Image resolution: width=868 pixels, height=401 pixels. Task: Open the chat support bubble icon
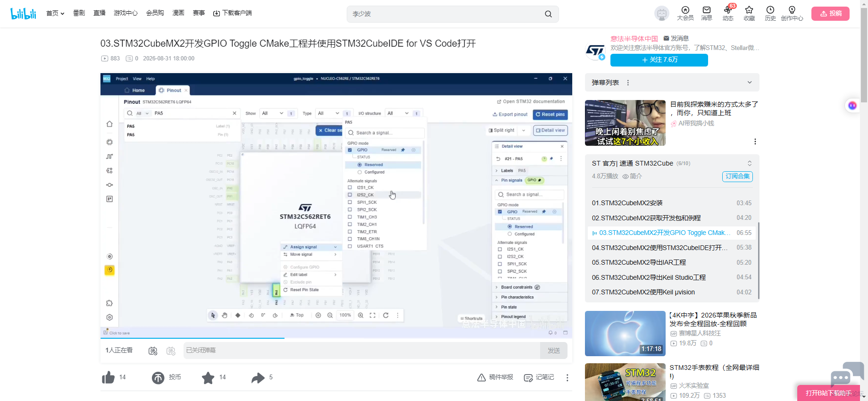[847, 374]
